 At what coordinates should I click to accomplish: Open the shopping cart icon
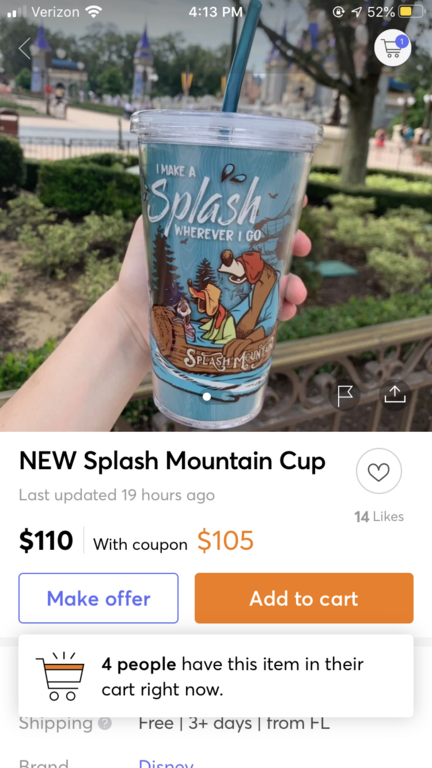tap(392, 48)
